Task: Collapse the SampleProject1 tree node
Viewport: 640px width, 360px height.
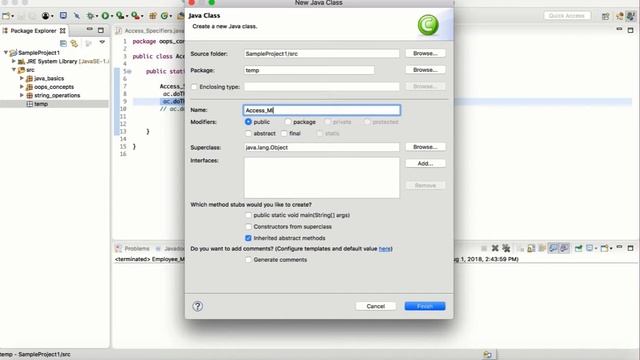Action: (x=6, y=52)
